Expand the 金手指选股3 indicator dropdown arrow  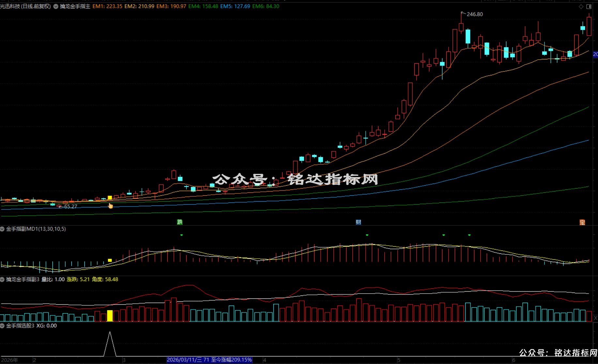[2, 326]
